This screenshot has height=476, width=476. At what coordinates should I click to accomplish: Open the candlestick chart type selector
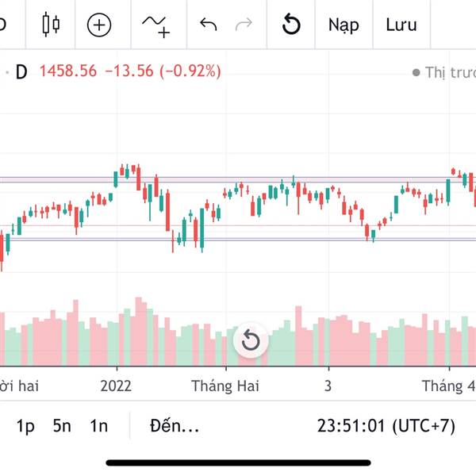click(x=51, y=25)
